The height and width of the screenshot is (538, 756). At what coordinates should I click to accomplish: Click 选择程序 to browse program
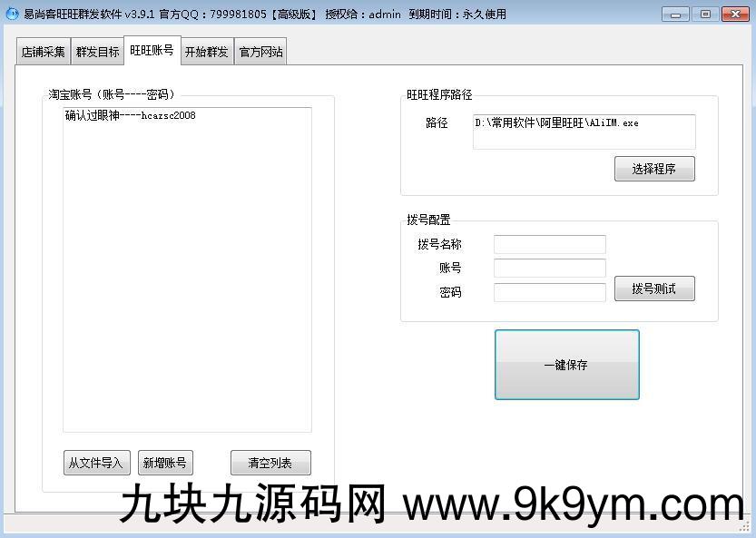click(x=653, y=169)
